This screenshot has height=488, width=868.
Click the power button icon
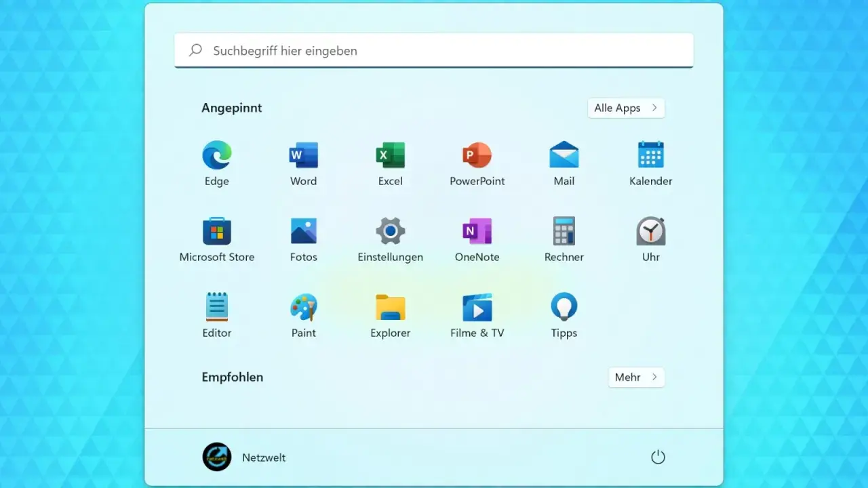pos(658,457)
